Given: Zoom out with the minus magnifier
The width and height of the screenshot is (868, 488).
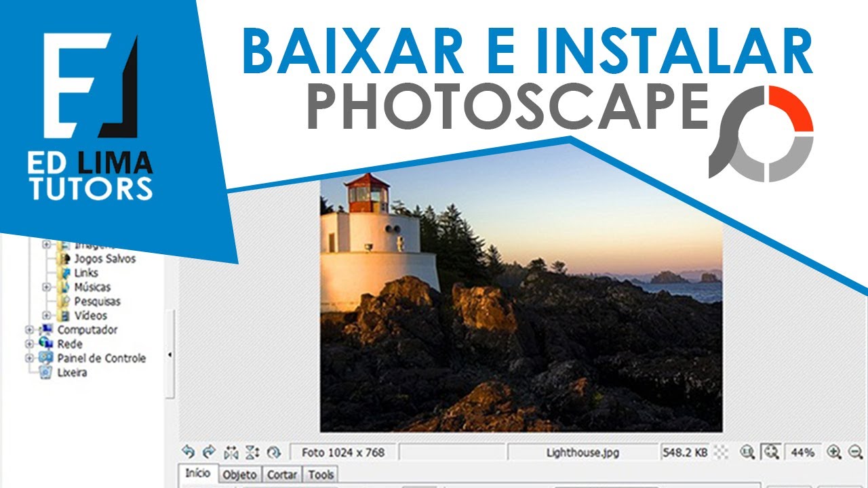Looking at the screenshot, I should click(855, 452).
